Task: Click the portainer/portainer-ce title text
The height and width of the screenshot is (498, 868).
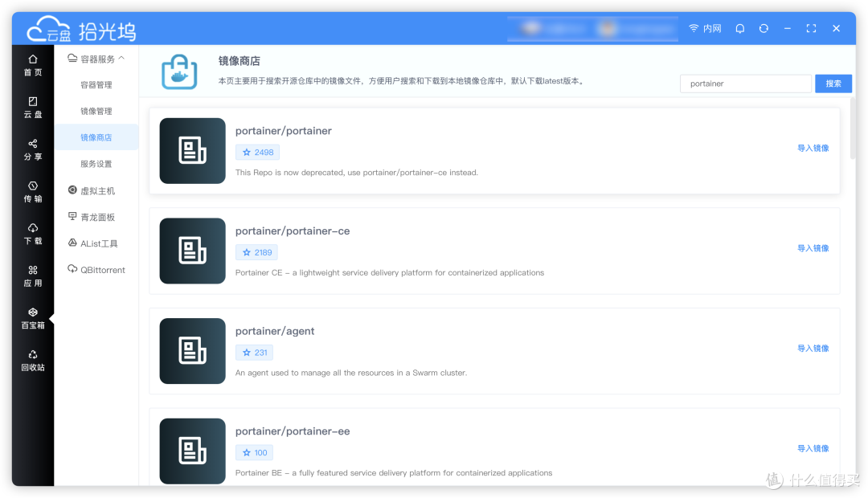Action: point(293,231)
